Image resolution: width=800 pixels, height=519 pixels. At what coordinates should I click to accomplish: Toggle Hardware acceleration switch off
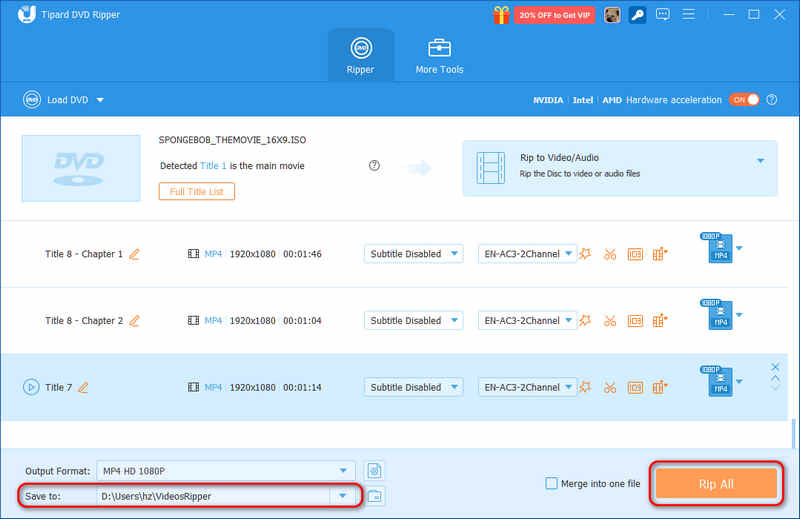click(744, 100)
